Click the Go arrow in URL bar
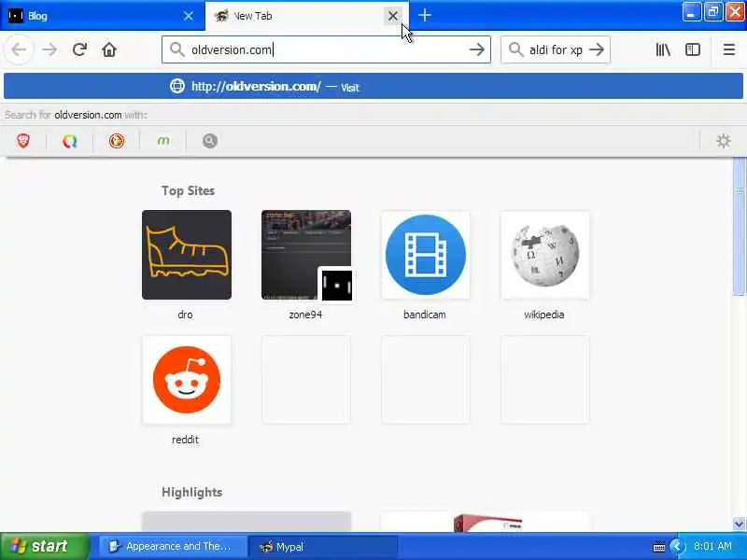Viewport: 747px width, 560px height. point(476,49)
